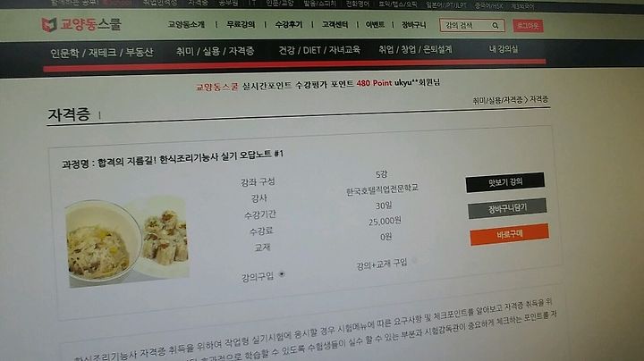
Task: Select the 취미 / 실용 / 자격증 tab
Action: (x=215, y=51)
